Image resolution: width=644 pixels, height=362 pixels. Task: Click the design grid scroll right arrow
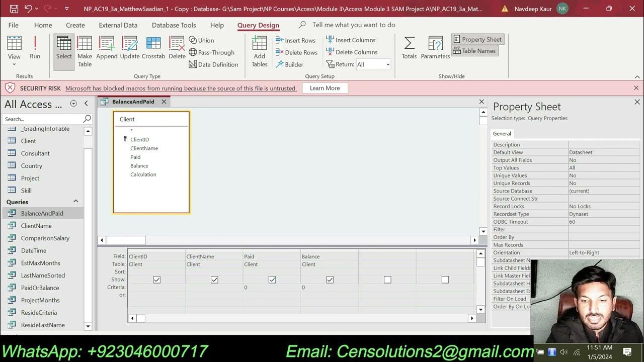pos(472,318)
